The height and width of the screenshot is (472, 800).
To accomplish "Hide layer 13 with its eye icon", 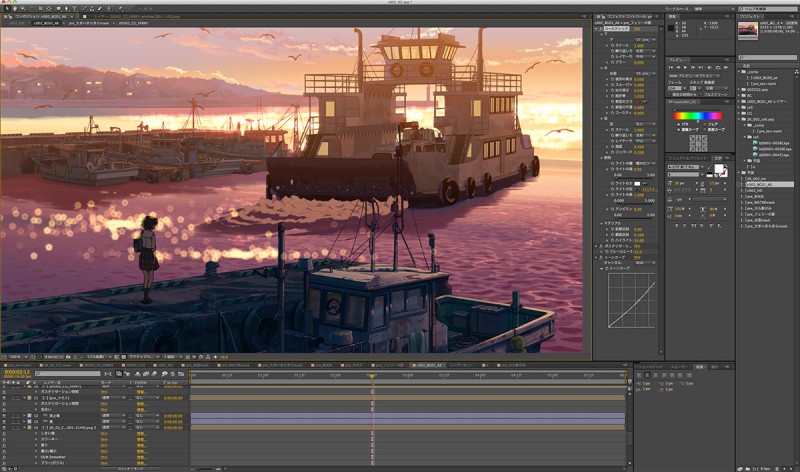I will (x=4, y=421).
